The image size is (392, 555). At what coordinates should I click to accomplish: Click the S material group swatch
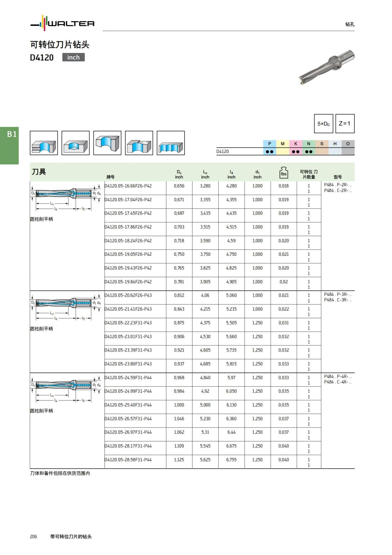322,144
